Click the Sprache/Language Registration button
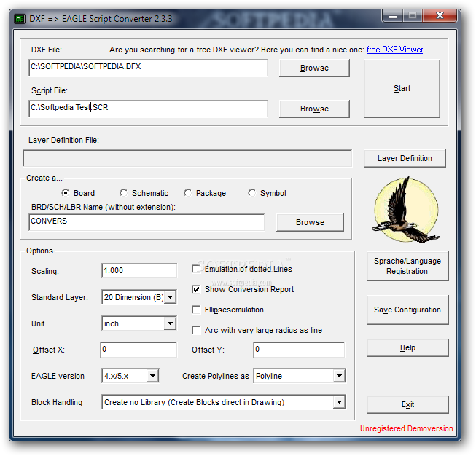The image size is (476, 456). (x=407, y=266)
